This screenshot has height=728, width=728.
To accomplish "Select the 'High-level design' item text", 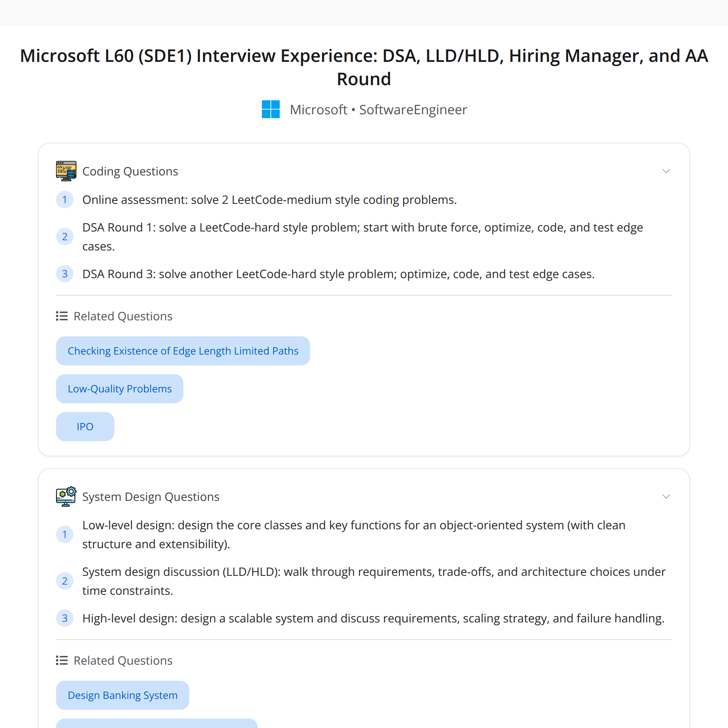I will pos(373,618).
